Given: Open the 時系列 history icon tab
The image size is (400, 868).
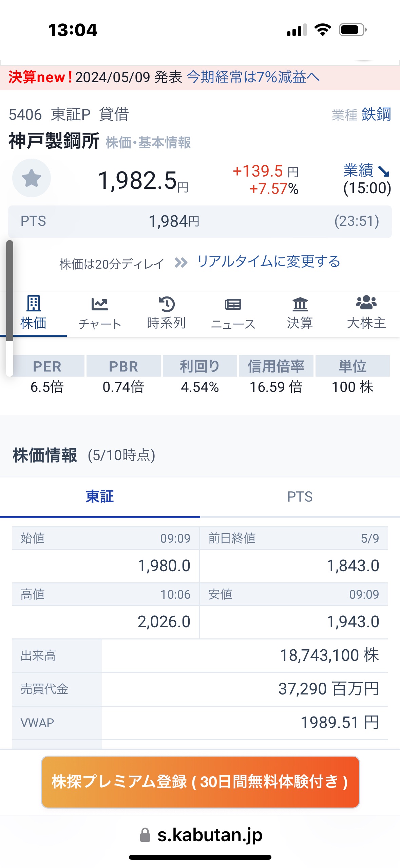Looking at the screenshot, I should point(167,304).
